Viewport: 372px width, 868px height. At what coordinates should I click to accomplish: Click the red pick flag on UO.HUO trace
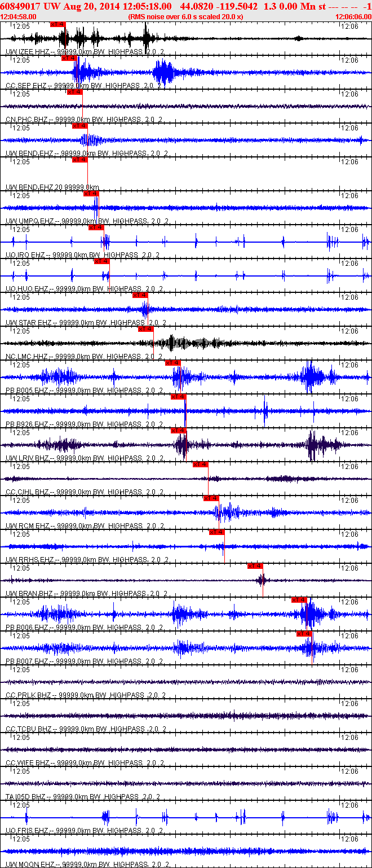point(101,261)
